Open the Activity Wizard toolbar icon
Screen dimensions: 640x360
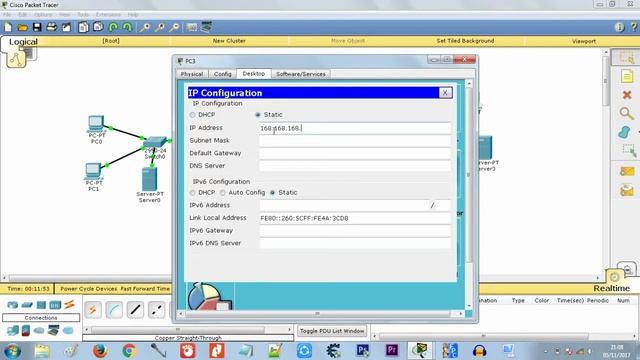(x=67, y=27)
